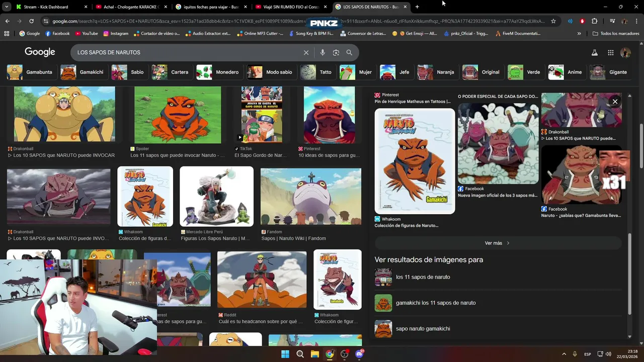Screen dimensions: 644x362
Task: Open the Google apps grid
Action: [x=610, y=52]
